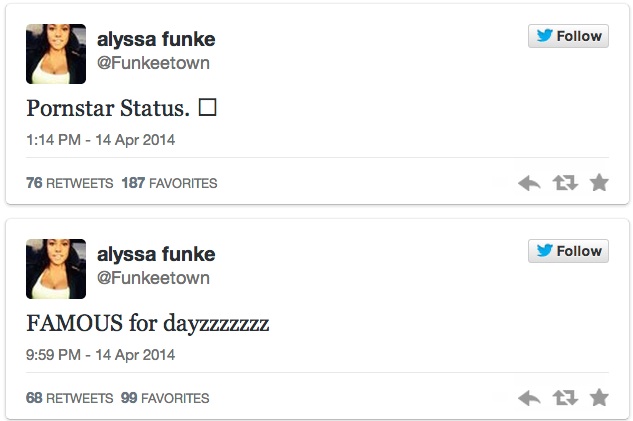The height and width of the screenshot is (421, 633).
Task: Open profile picture in the second tweet
Action: 55,269
